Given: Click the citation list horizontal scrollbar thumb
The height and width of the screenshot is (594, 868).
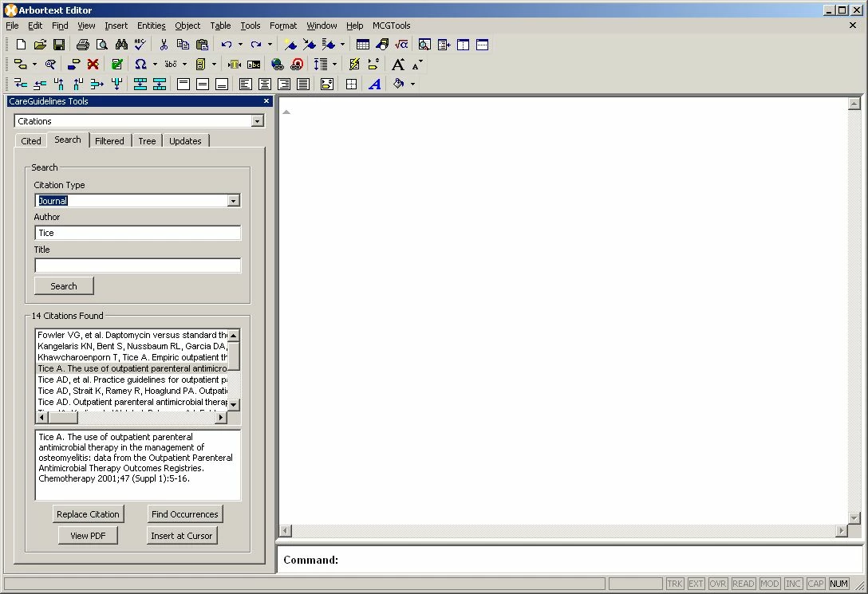Looking at the screenshot, I should (62, 418).
